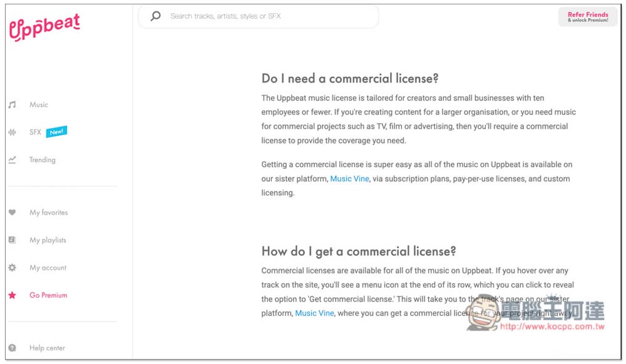Click the Uppbeat logo
Viewport: 626px width, 364px height.
tap(44, 27)
